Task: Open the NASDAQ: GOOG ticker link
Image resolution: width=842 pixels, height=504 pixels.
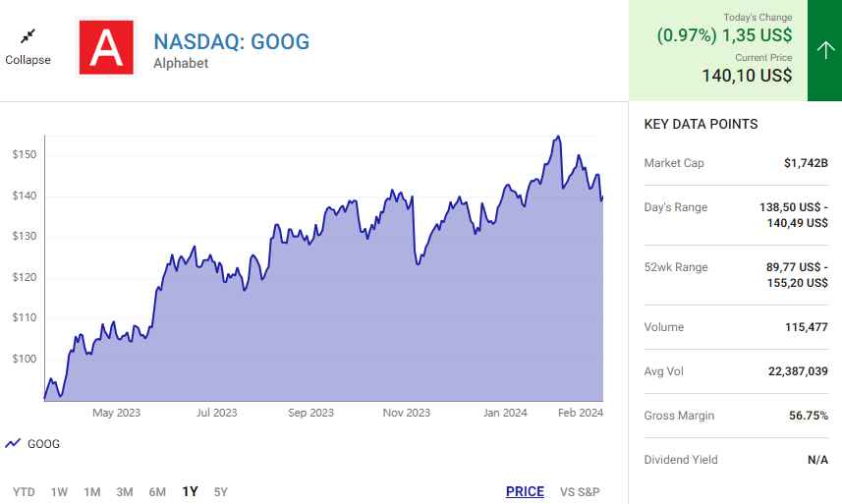Action: 231,42
